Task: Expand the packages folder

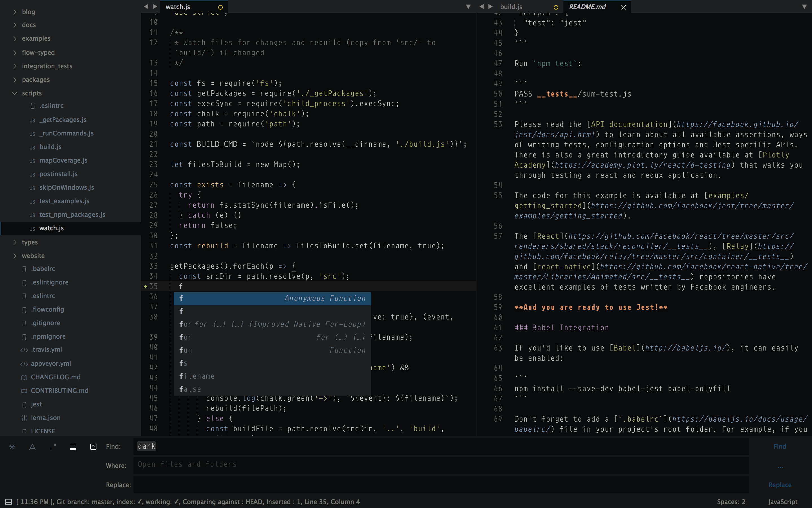Action: 15,80
